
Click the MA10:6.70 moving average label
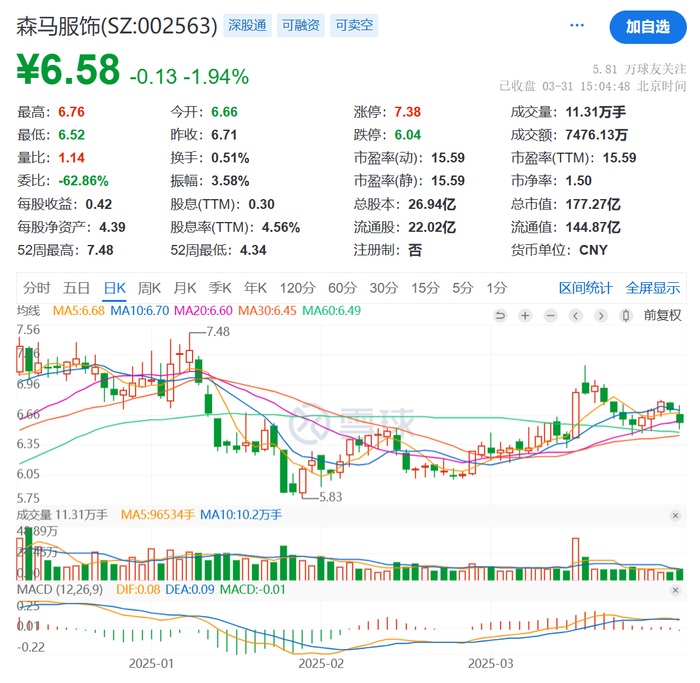pyautogui.click(x=140, y=311)
